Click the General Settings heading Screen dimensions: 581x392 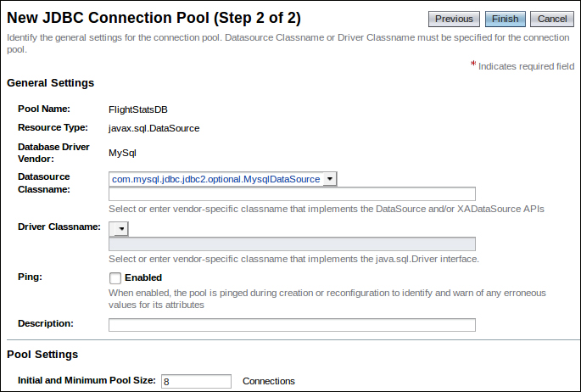click(x=50, y=83)
